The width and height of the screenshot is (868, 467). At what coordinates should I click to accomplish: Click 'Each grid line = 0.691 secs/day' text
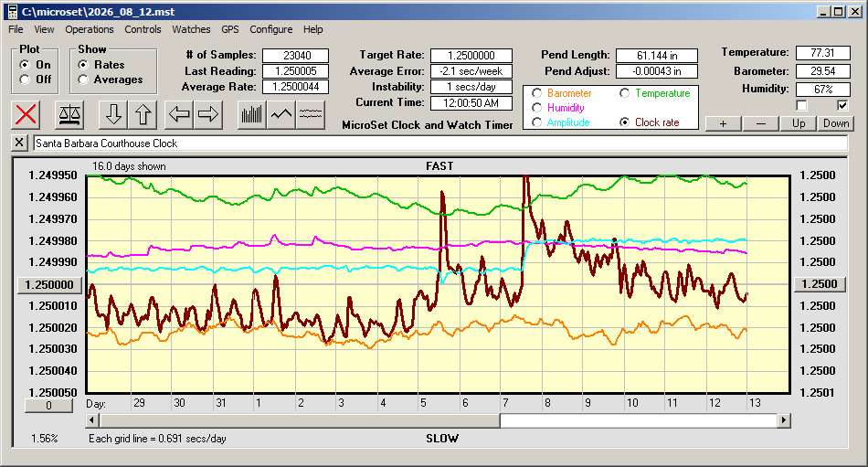point(157,439)
